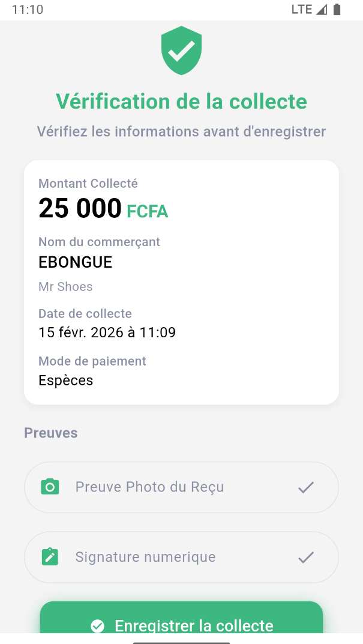Click the signature pen icon
363x644 pixels.
(50, 556)
